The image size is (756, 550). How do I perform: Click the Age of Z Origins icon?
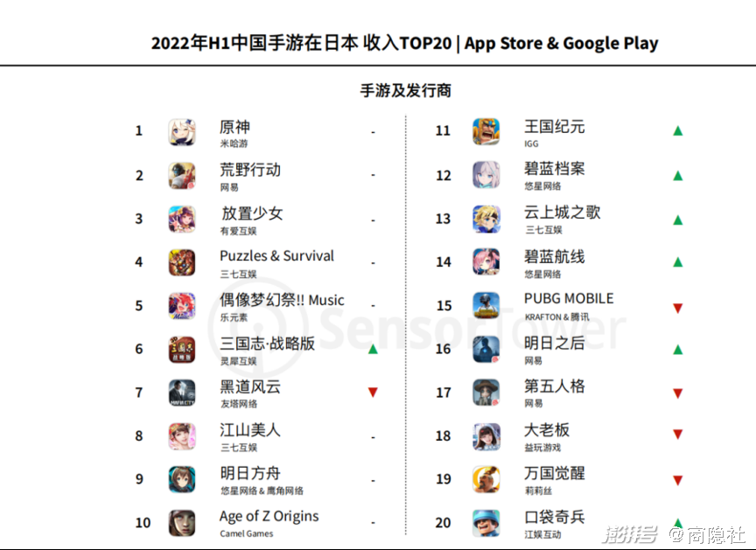click(x=182, y=523)
